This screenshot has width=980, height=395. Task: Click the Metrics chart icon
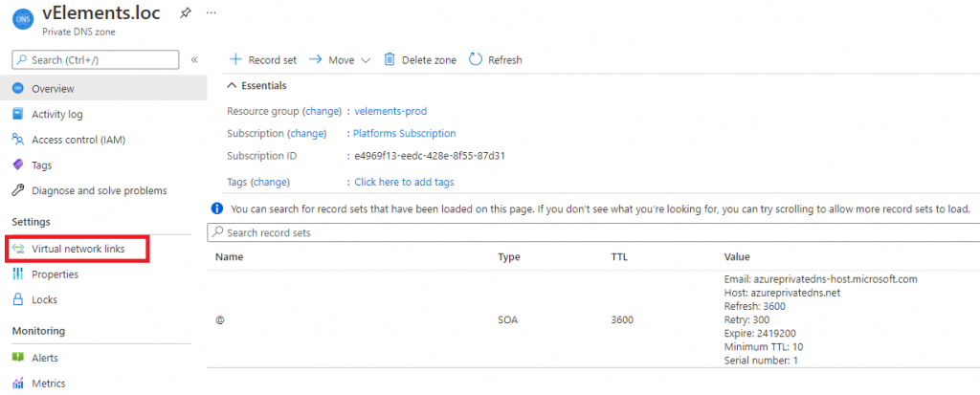(x=17, y=384)
